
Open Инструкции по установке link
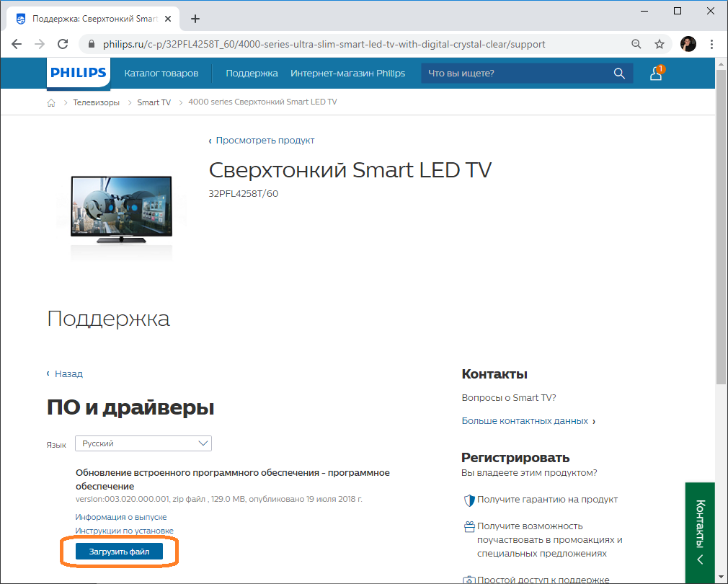click(125, 531)
